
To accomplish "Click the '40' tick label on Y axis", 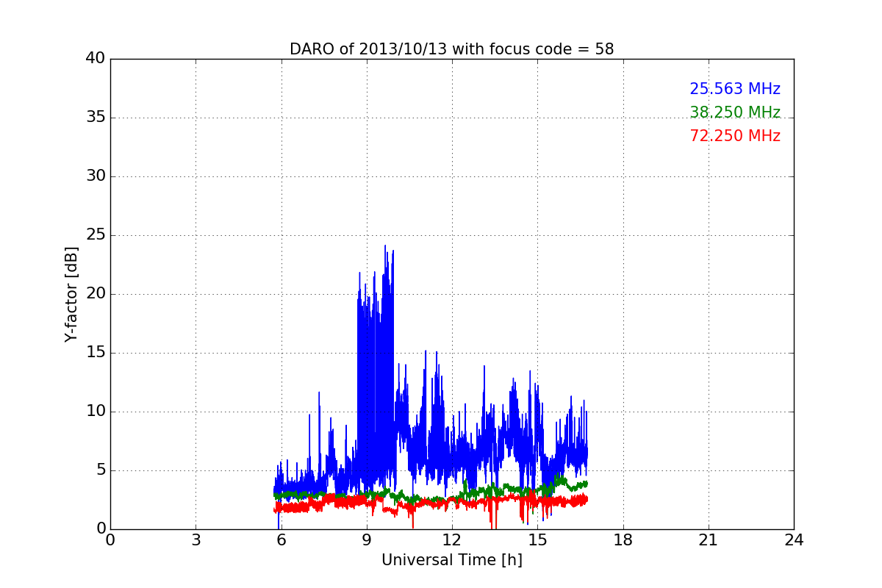I will 96,59.
